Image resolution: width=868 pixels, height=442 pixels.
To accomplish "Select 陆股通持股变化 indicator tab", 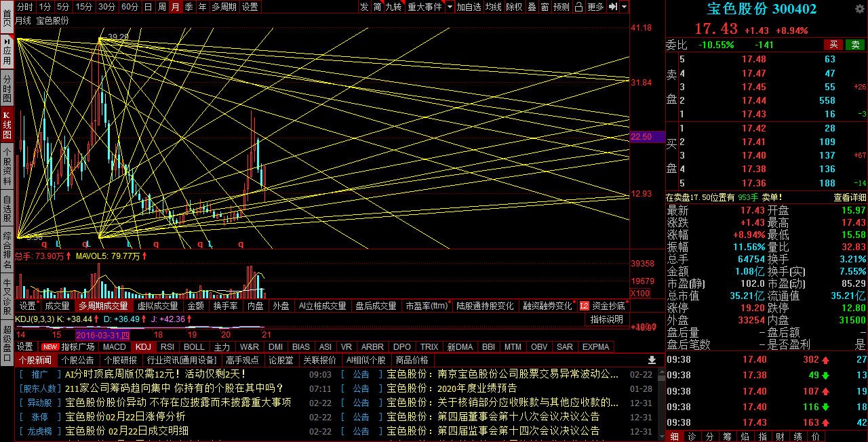I will pyautogui.click(x=485, y=306).
